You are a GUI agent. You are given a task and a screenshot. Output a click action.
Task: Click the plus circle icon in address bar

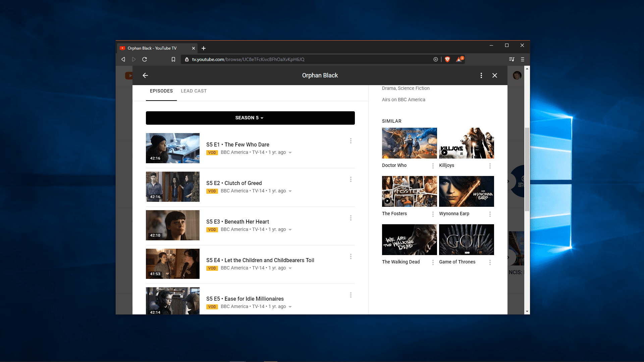click(436, 59)
